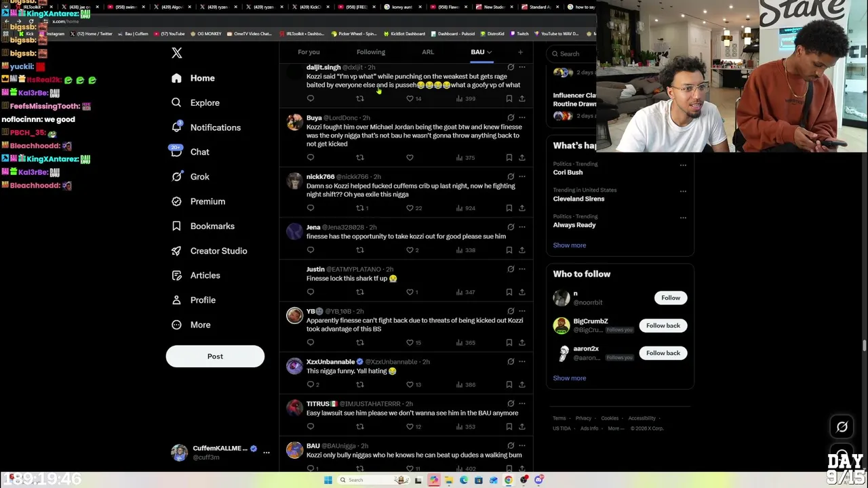Viewport: 868px width, 488px height.
Task: Switch to the Following tab
Action: [x=370, y=52]
